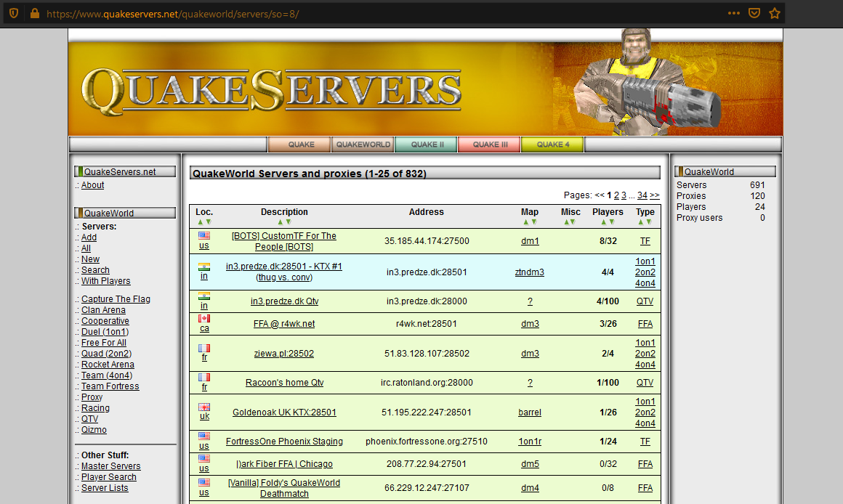Screen dimensions: 843x504
Task: Open the Qizmo sidebar link
Action: pyautogui.click(x=94, y=430)
